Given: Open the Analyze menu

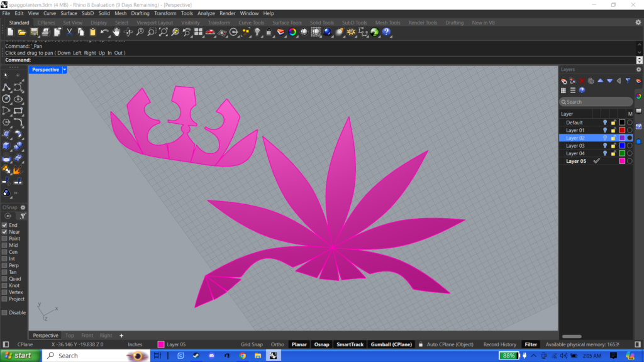Looking at the screenshot, I should (x=206, y=13).
